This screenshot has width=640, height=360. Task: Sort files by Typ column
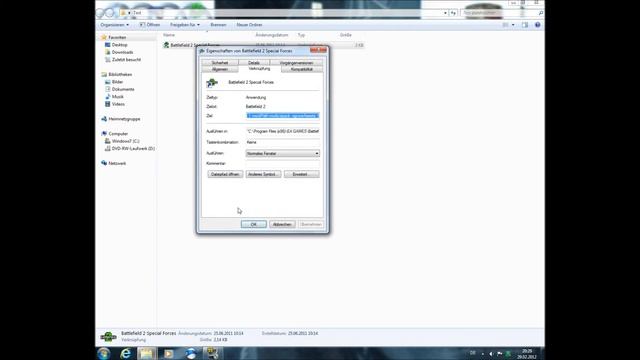301,35
